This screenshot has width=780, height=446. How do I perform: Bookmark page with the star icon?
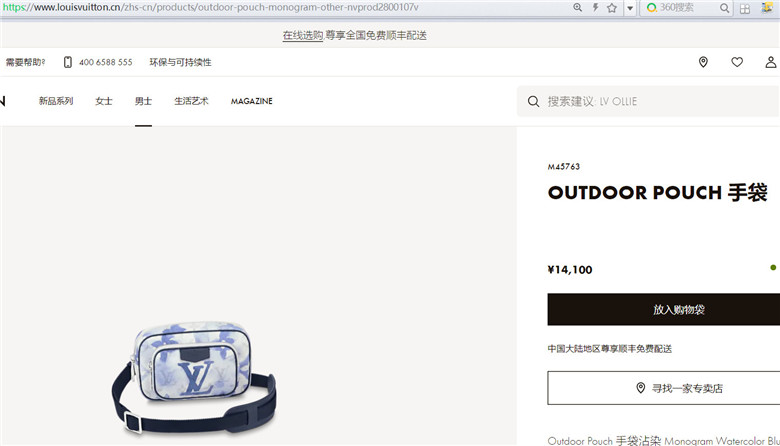click(x=612, y=7)
